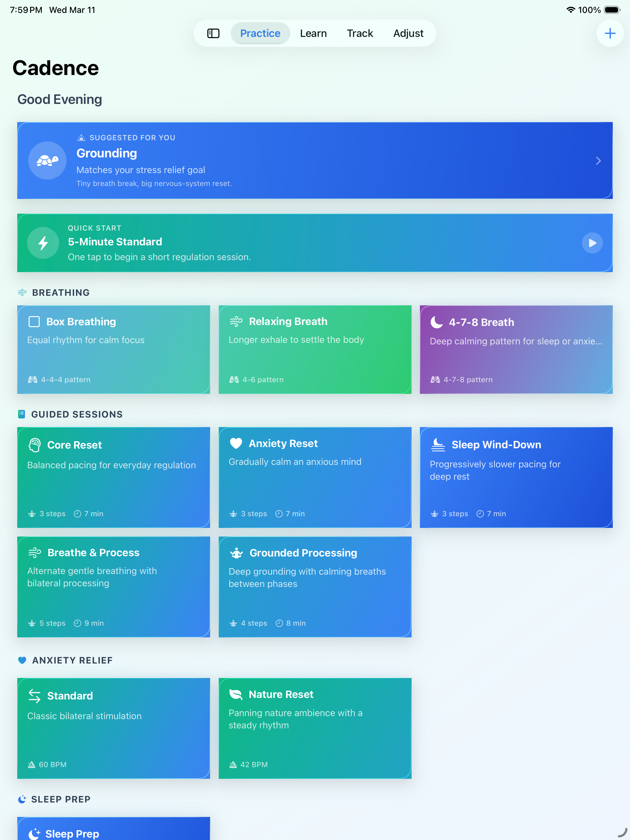Tap the wind icon beside BREATHING header
The height and width of the screenshot is (840, 630).
pyautogui.click(x=22, y=292)
